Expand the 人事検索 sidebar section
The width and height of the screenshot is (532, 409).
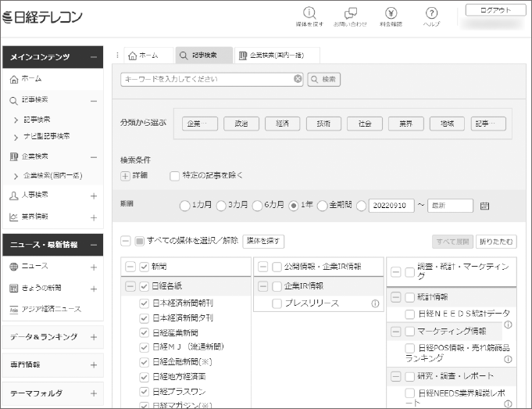93,195
